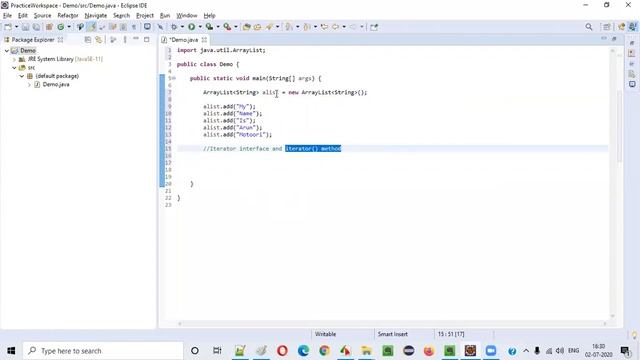Click the Debug bug toolbar icon
The height and width of the screenshot is (360, 640).
click(x=174, y=27)
